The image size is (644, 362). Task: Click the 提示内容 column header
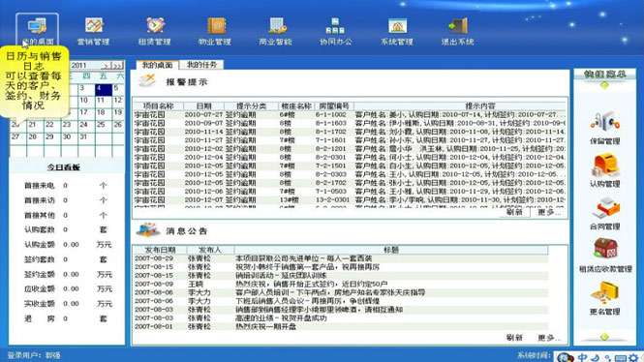(x=479, y=106)
